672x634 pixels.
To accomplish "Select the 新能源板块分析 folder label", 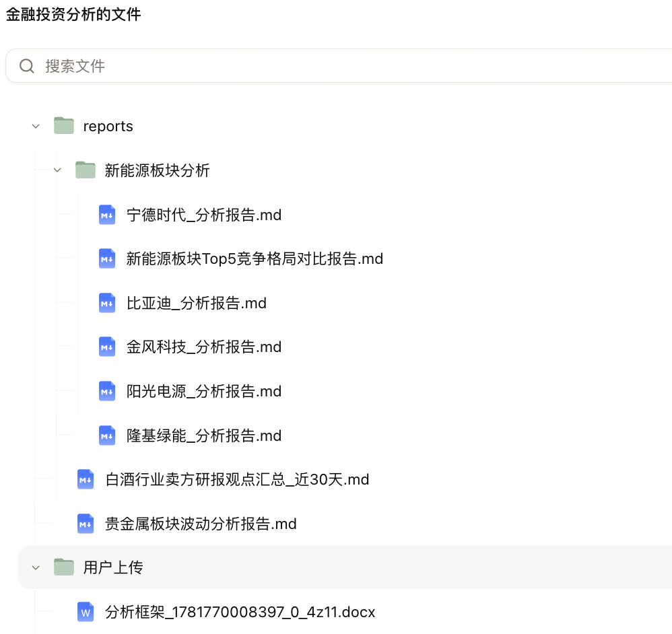I will 158,170.
